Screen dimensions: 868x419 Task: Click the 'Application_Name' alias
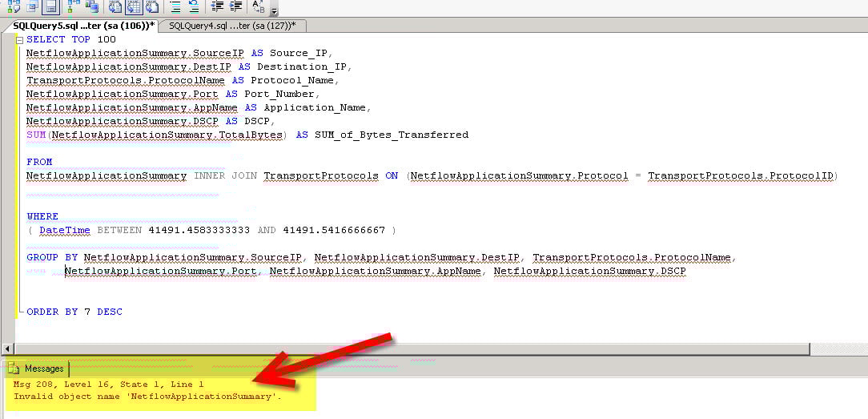pos(315,108)
